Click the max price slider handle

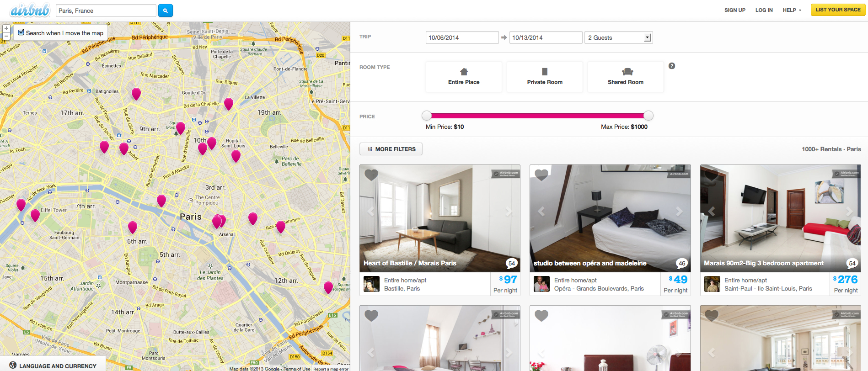[x=648, y=116]
